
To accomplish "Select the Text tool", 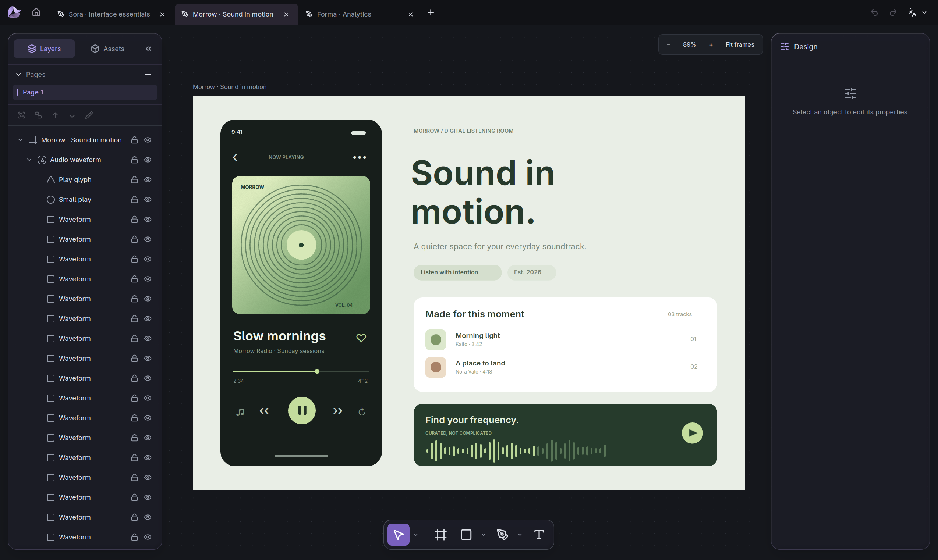I will tap(539, 535).
